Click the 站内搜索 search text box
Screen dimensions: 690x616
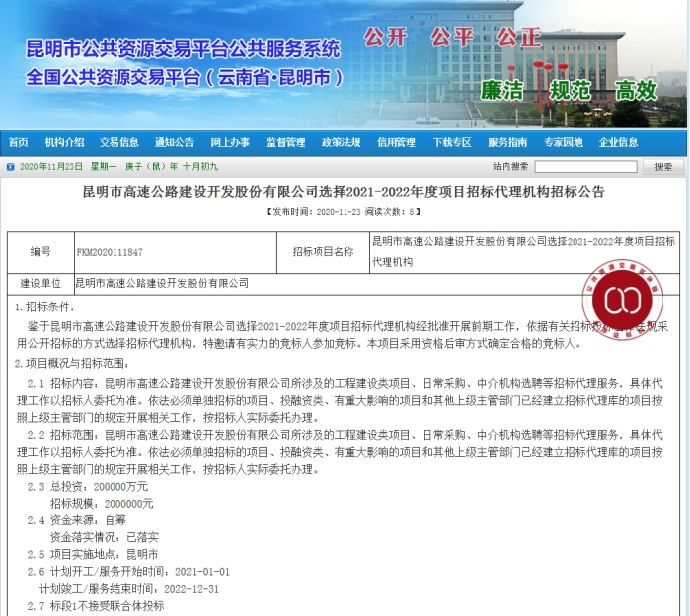tap(585, 167)
